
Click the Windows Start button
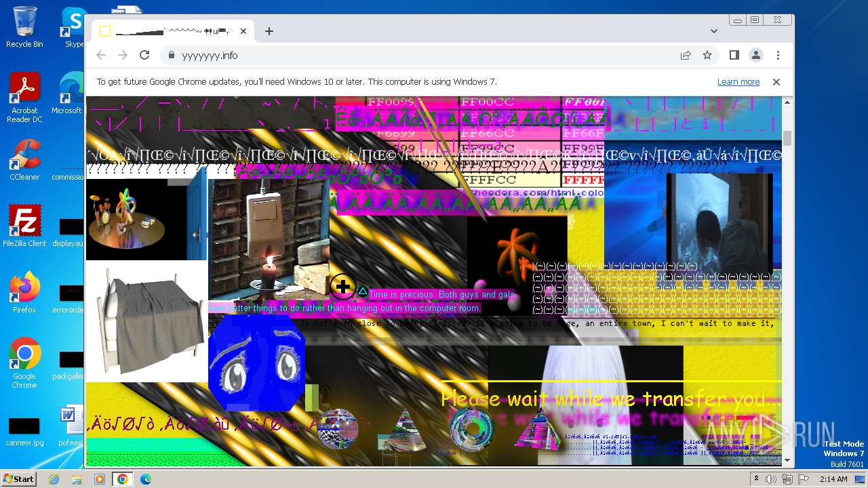click(19, 479)
